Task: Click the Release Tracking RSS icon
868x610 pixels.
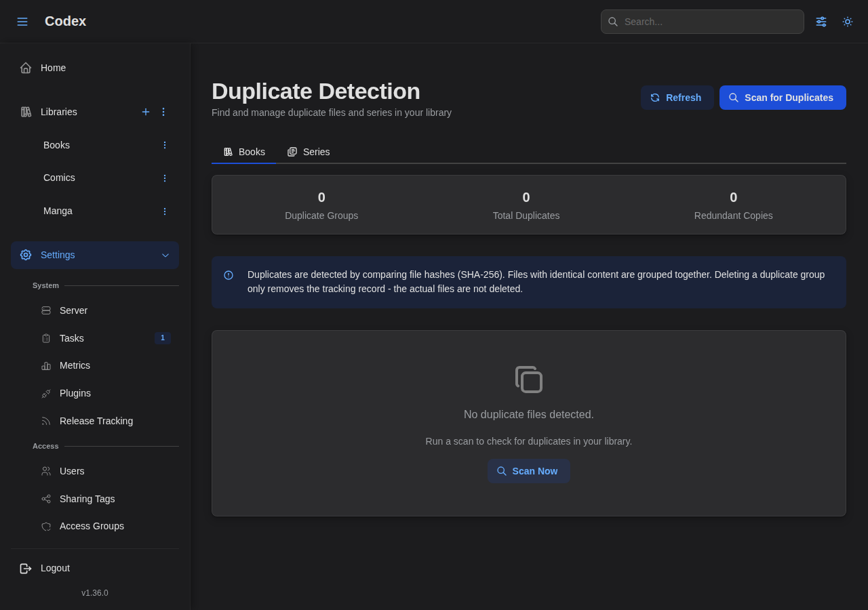Action: pyautogui.click(x=46, y=421)
